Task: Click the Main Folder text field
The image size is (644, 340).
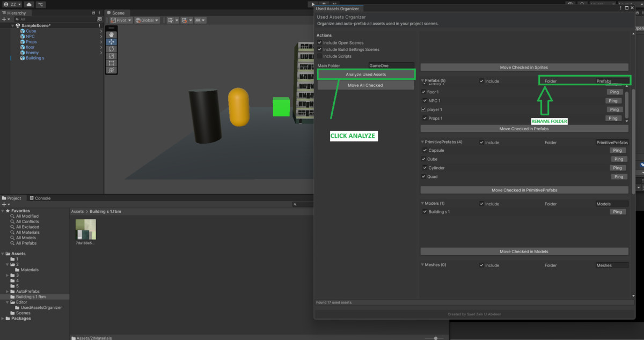Action: pos(390,65)
